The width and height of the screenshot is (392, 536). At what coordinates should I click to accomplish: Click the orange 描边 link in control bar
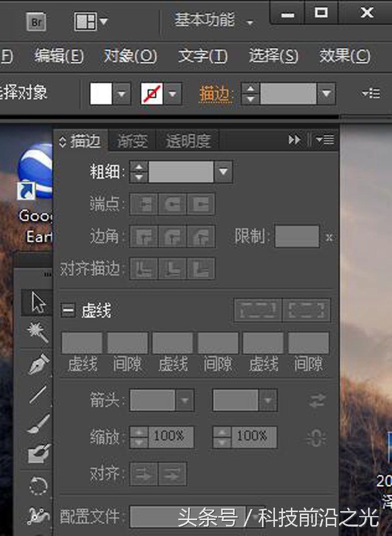coord(216,94)
